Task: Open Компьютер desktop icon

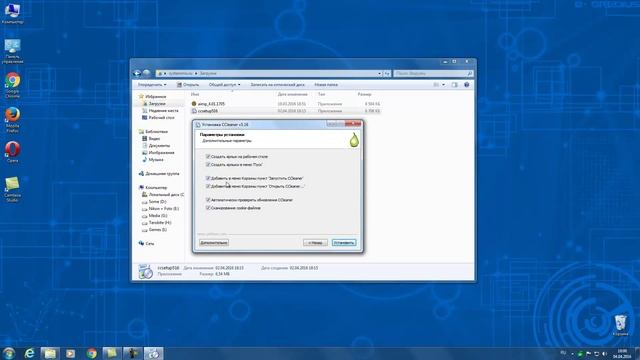Action: point(12,13)
